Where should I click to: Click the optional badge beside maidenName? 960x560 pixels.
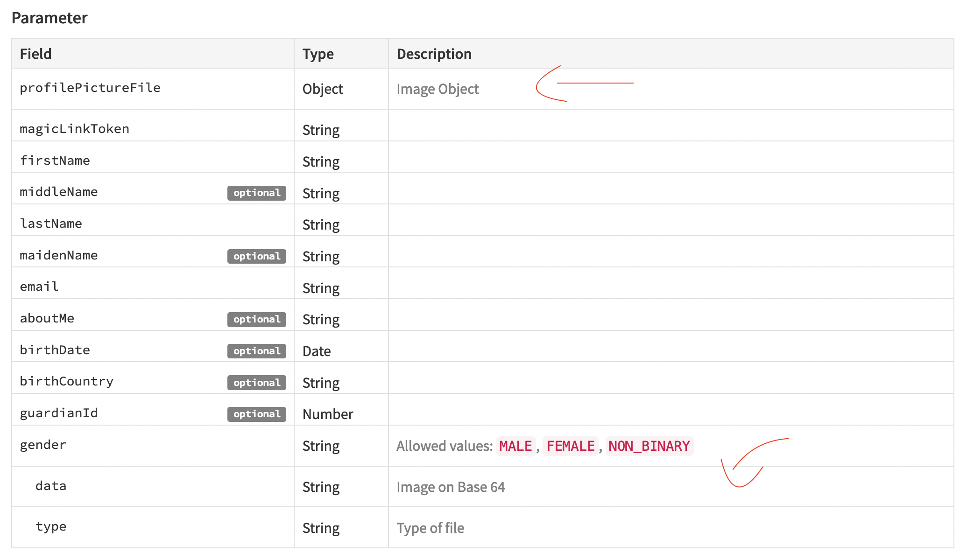pos(257,256)
